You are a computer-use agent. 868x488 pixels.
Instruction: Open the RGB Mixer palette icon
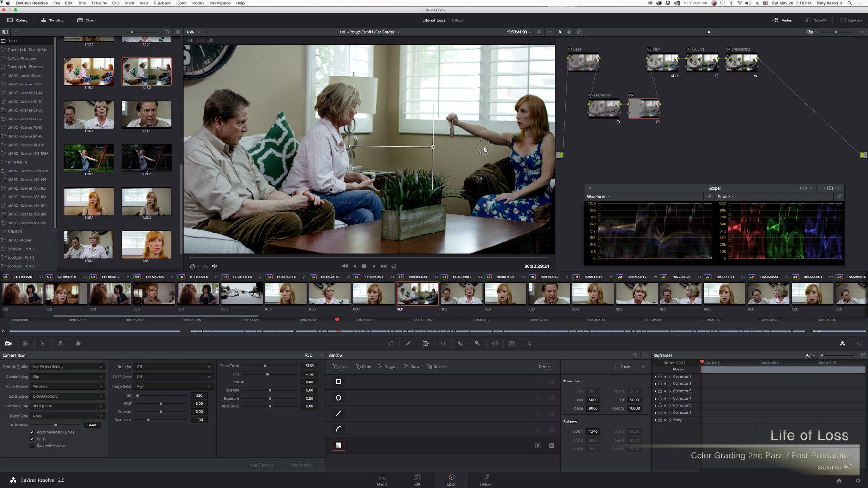click(60, 343)
